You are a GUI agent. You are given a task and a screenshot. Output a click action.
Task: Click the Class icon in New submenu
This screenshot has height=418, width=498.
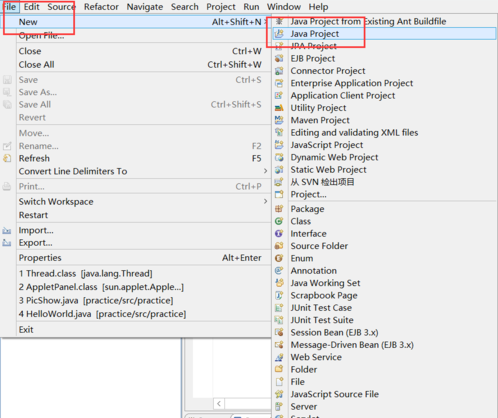tap(279, 221)
